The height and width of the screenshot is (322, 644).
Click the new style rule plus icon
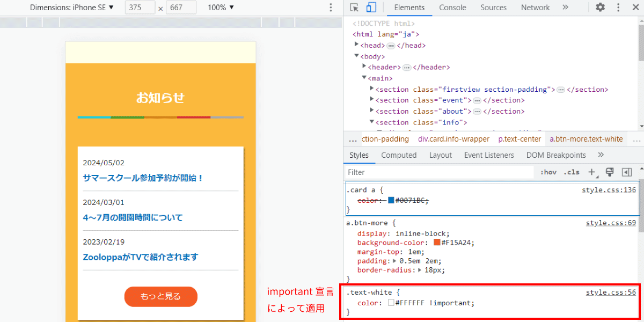coord(592,172)
